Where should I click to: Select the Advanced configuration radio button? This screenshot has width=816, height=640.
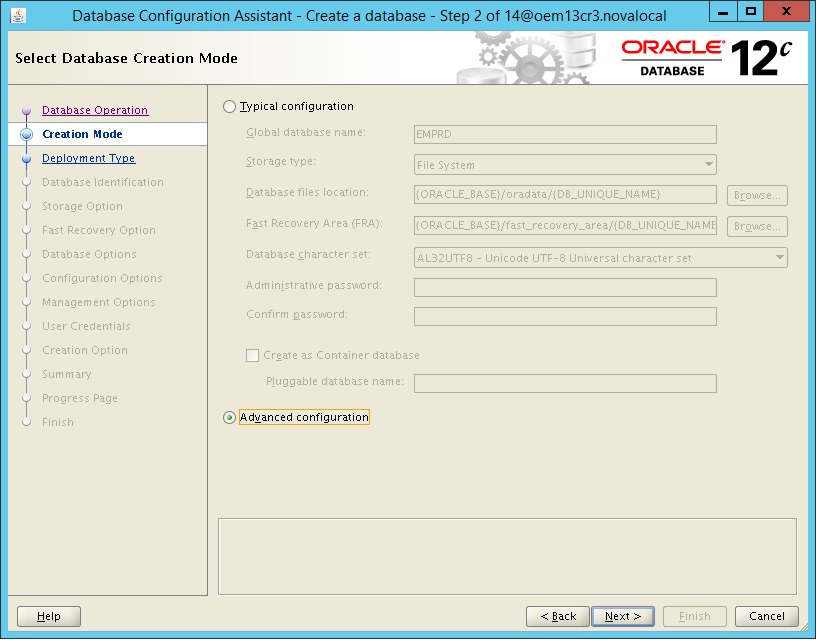[229, 418]
